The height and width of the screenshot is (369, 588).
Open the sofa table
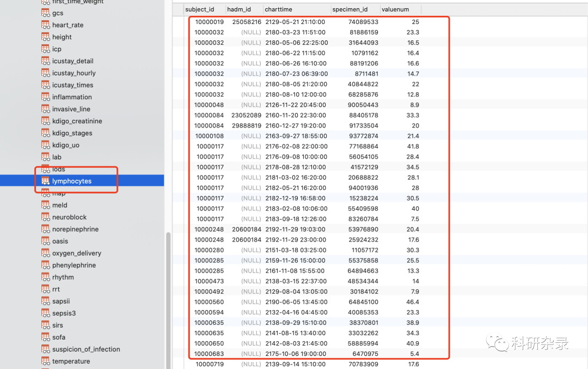(x=58, y=337)
